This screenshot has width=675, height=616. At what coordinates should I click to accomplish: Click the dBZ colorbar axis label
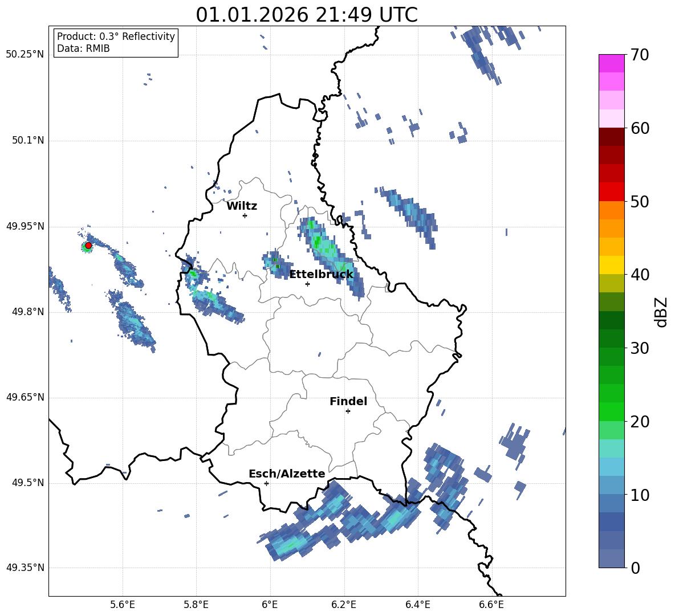pos(661,312)
